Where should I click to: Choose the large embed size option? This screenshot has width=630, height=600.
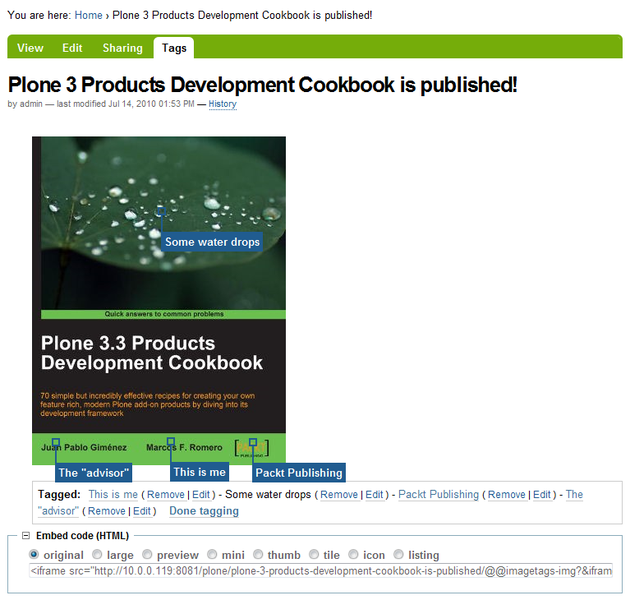click(x=98, y=555)
